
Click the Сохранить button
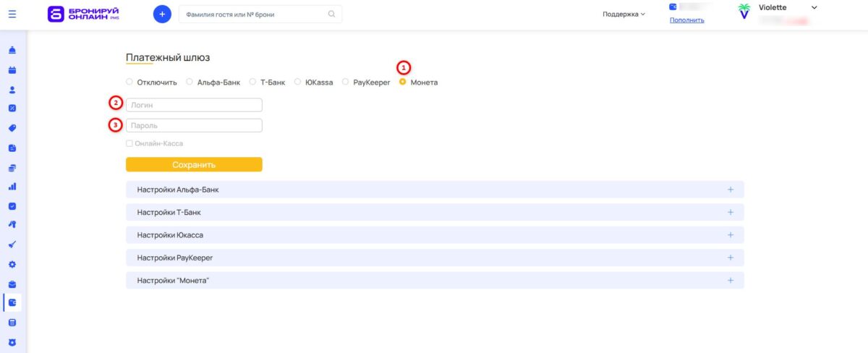pyautogui.click(x=194, y=165)
